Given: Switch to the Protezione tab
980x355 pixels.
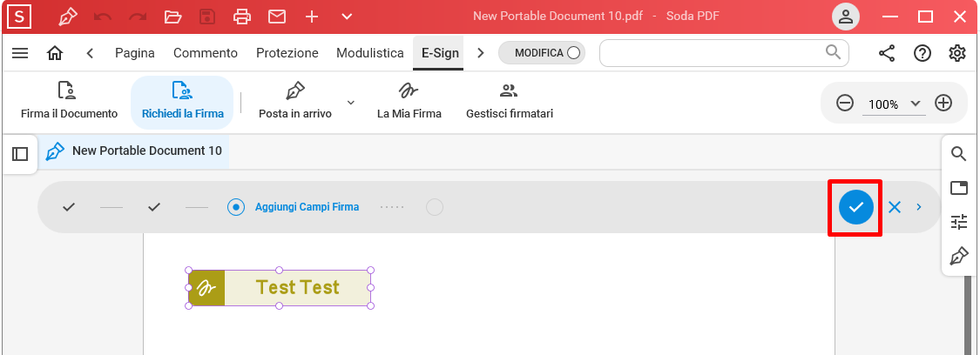Looking at the screenshot, I should point(287,53).
